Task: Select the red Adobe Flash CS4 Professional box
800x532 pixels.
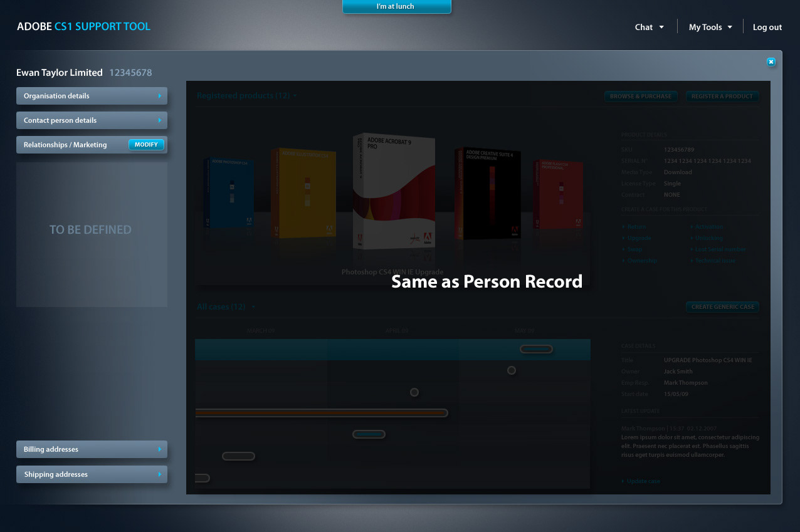Action: tap(559, 194)
